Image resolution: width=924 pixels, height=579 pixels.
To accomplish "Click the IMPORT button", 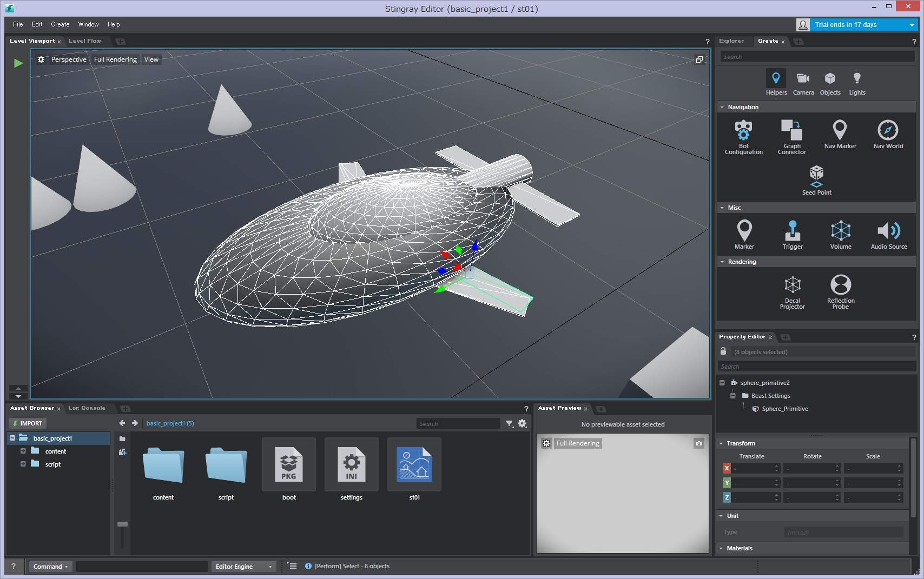I will (x=28, y=423).
